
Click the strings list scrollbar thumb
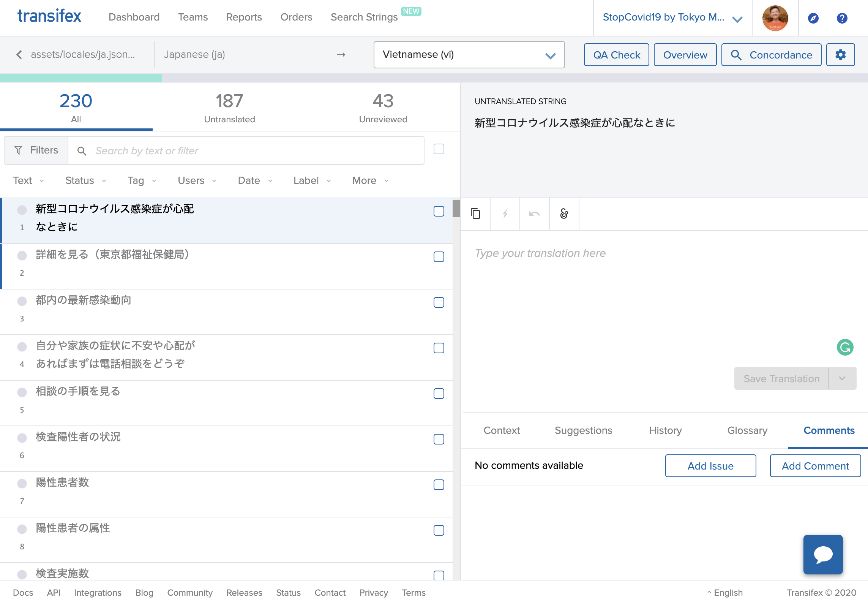456,209
